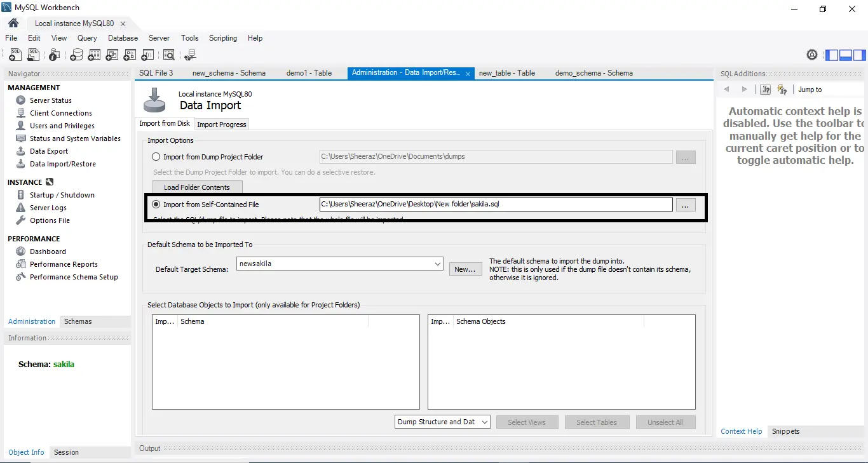
Task: Switch to the Snippets tab
Action: coord(785,431)
